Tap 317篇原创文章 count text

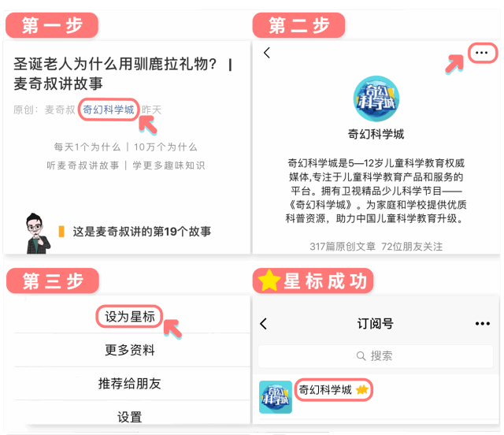(343, 247)
